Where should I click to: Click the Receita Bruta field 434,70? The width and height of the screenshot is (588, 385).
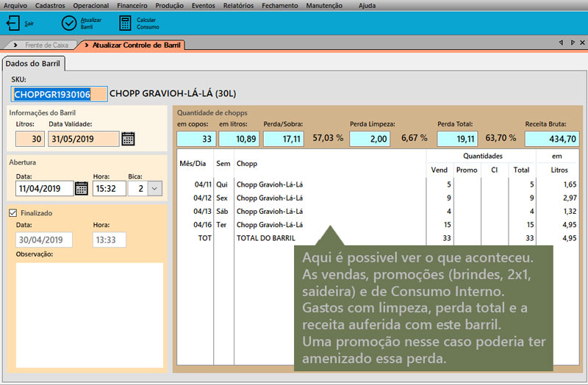[x=552, y=139]
